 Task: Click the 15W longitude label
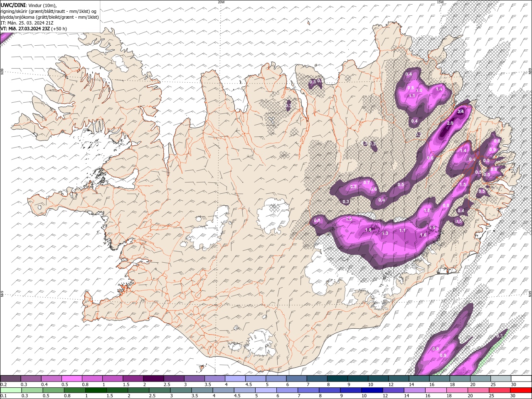440,2
